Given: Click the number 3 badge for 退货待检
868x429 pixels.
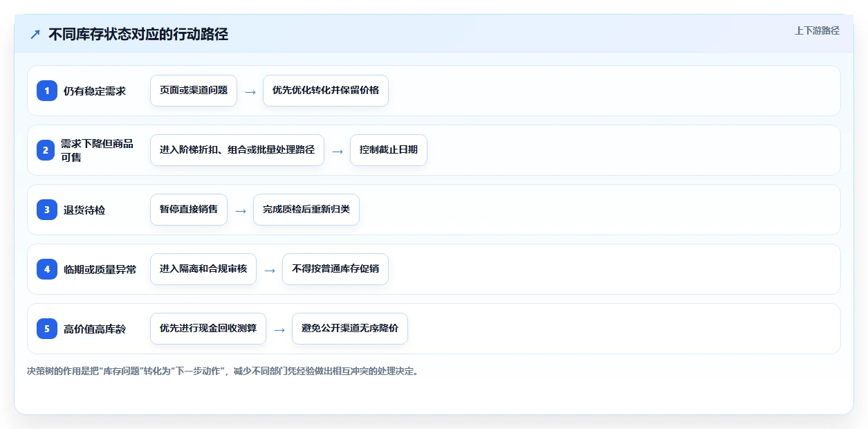Looking at the screenshot, I should (x=47, y=209).
